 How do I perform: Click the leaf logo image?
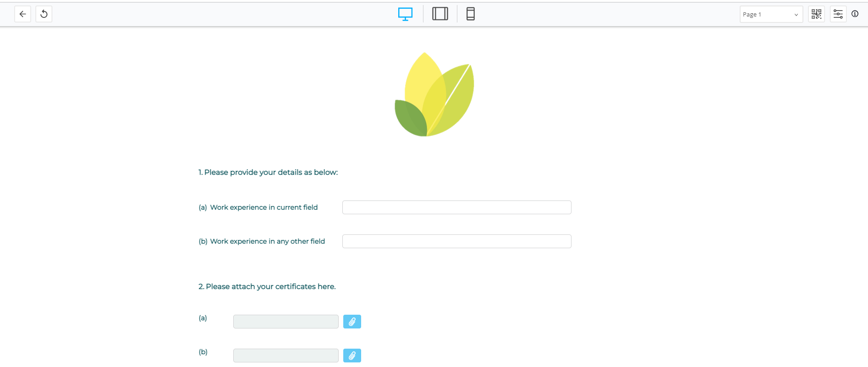pos(434,95)
